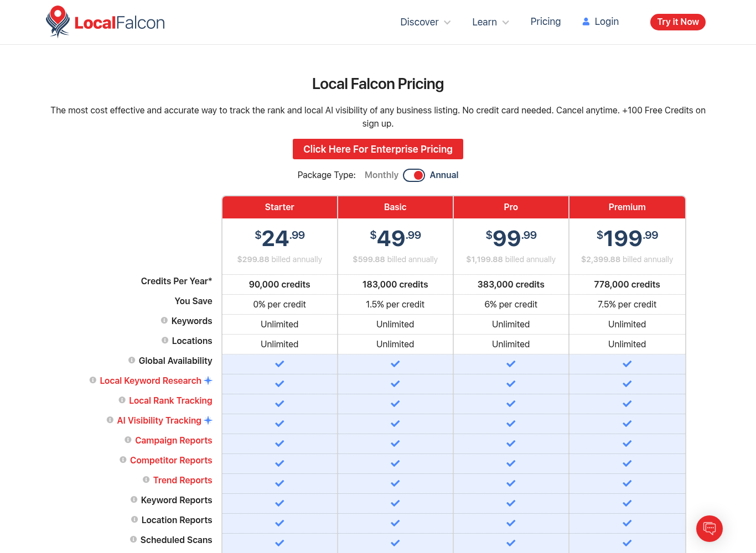Click the $1,199.88 billed annually text
Screen dimensions: 756x553
pyautogui.click(x=511, y=259)
